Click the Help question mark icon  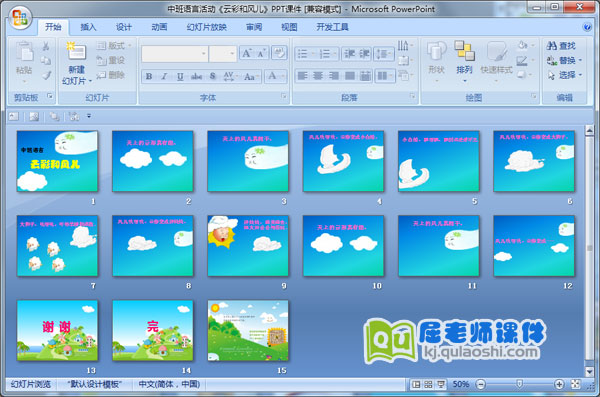coord(587,27)
